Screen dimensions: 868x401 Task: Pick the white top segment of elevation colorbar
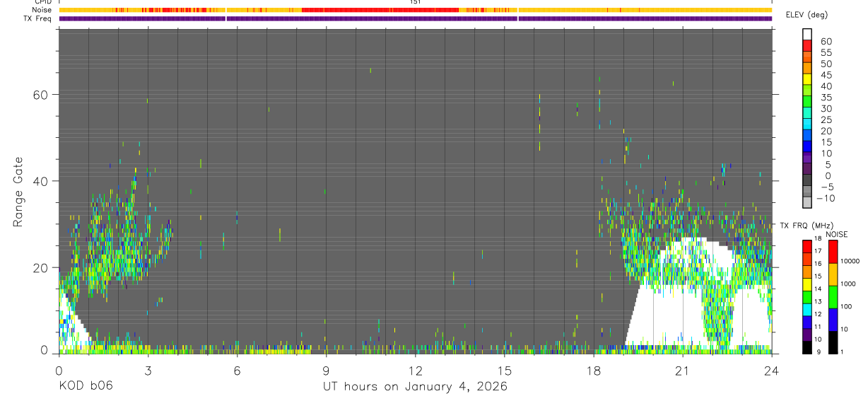(807, 35)
